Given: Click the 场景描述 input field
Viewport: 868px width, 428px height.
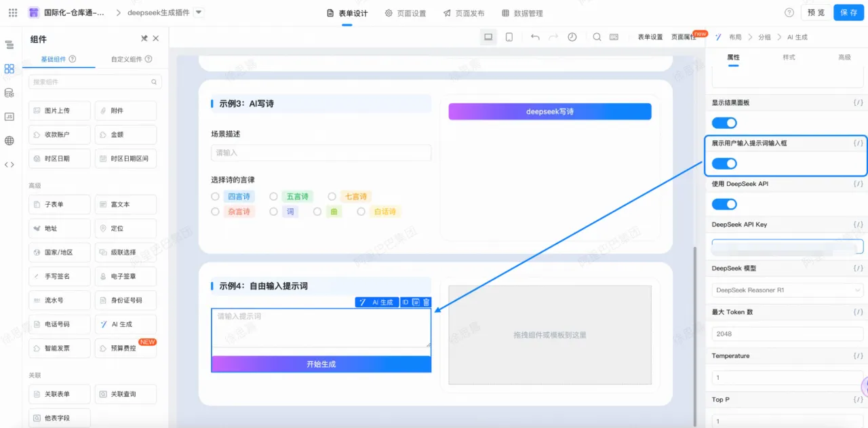Looking at the screenshot, I should click(321, 153).
